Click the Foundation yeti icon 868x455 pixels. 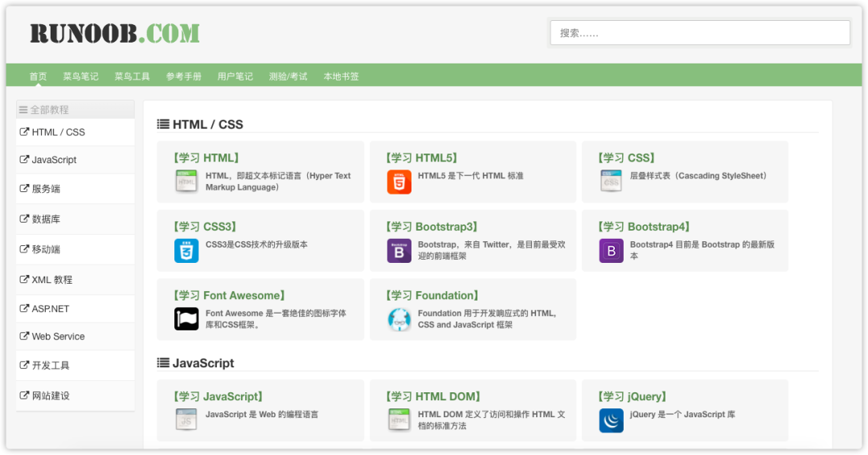399,319
